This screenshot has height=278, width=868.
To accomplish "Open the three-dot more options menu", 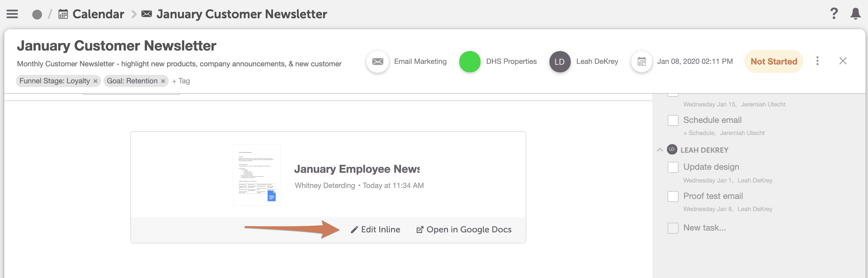I will point(817,61).
